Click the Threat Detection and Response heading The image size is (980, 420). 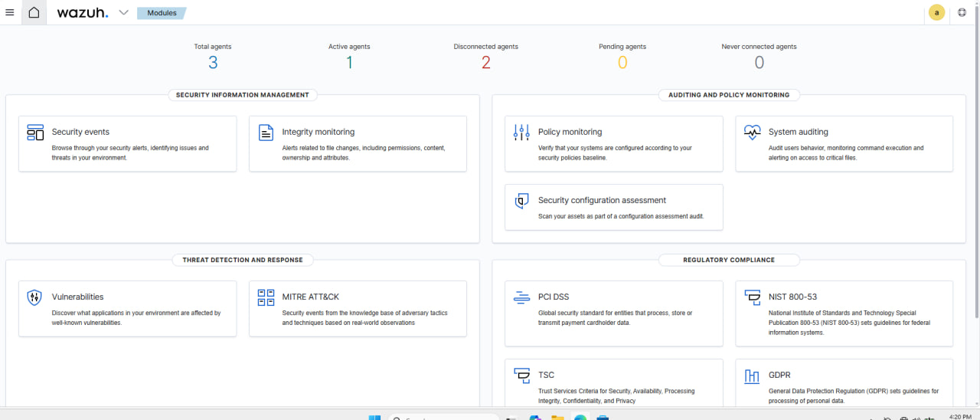(243, 260)
